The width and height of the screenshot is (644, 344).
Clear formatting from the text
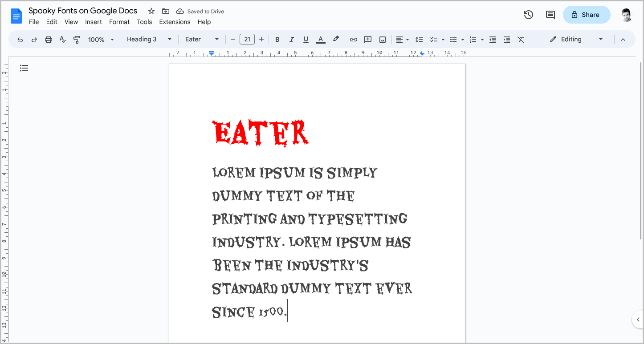tap(521, 39)
